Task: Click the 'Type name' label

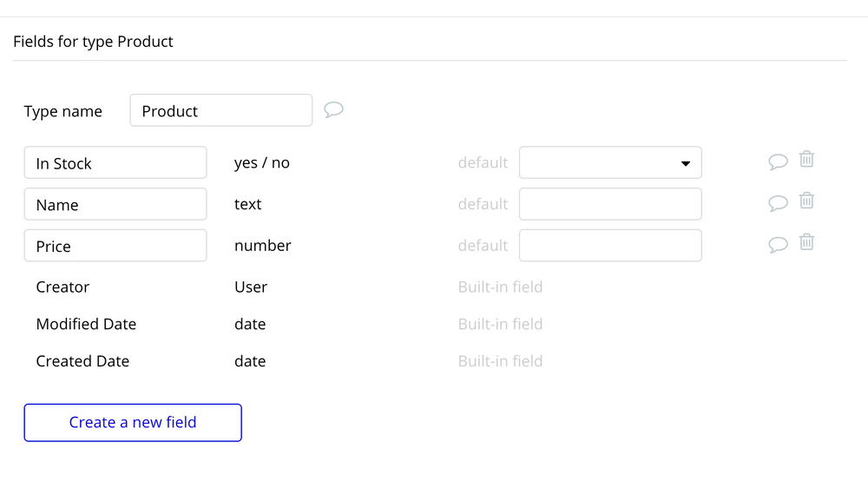Action: (x=62, y=111)
